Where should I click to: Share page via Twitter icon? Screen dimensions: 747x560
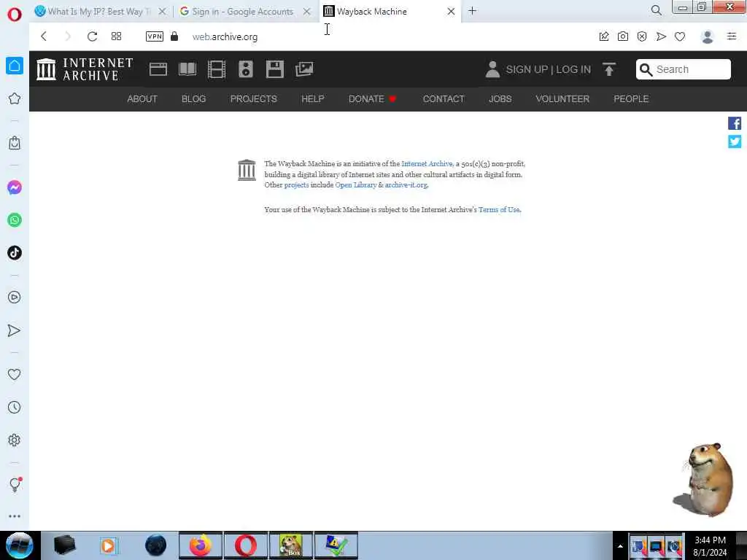click(x=734, y=141)
